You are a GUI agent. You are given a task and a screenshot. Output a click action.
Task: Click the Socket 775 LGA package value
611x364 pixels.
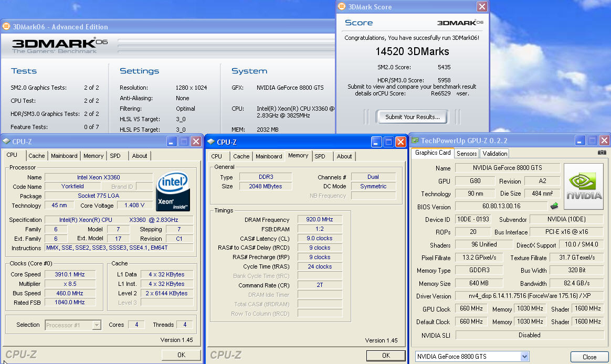coord(99,196)
